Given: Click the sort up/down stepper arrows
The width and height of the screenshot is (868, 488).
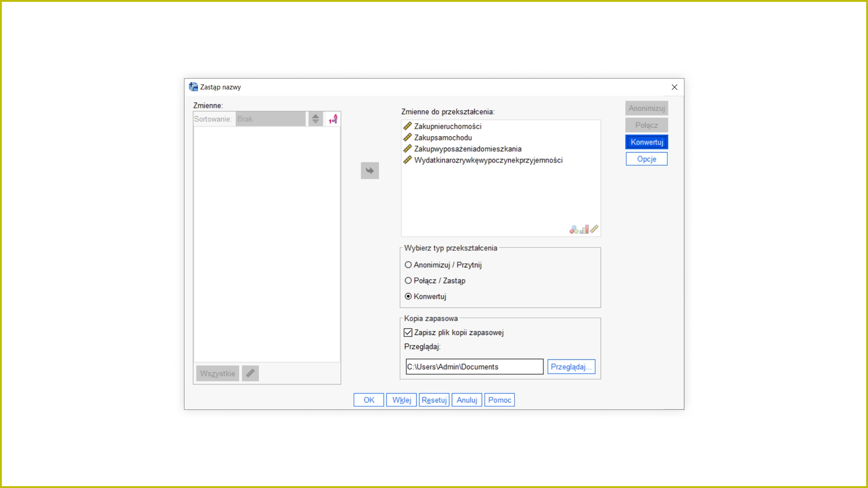Looking at the screenshot, I should tap(316, 119).
